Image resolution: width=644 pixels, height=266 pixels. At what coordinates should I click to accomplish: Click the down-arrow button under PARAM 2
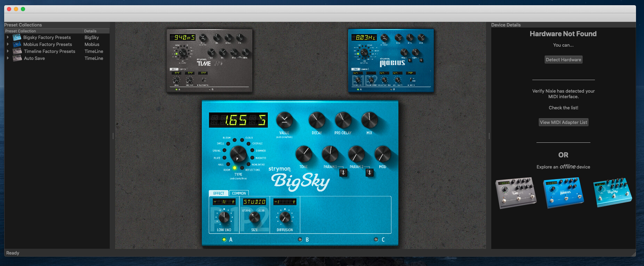(369, 172)
